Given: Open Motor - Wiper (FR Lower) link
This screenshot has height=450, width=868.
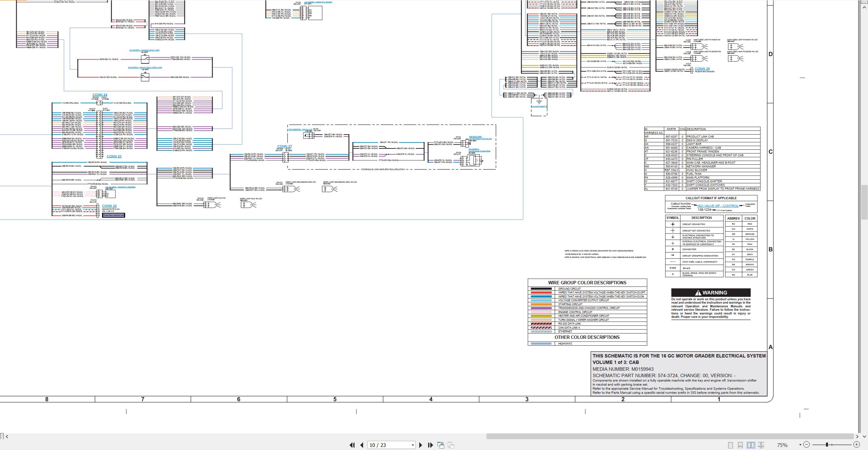Looking at the screenshot, I should [318, 2].
